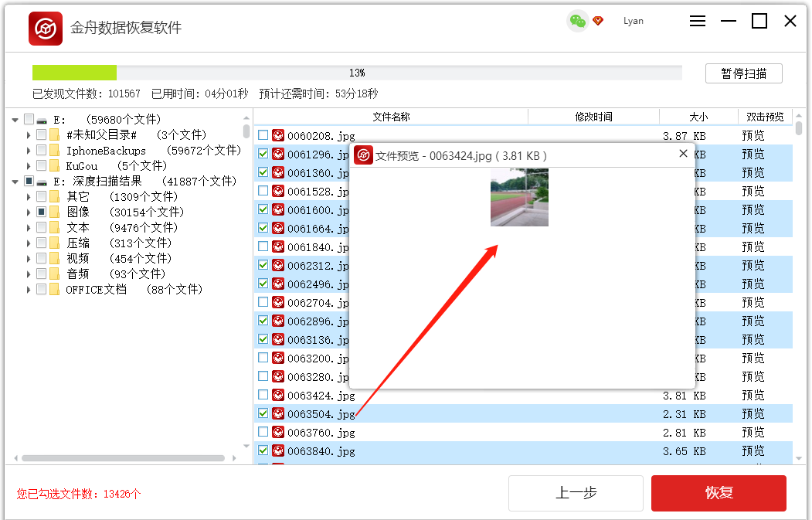
Task: Expand the IphoneBackups folder
Action: [x=29, y=151]
